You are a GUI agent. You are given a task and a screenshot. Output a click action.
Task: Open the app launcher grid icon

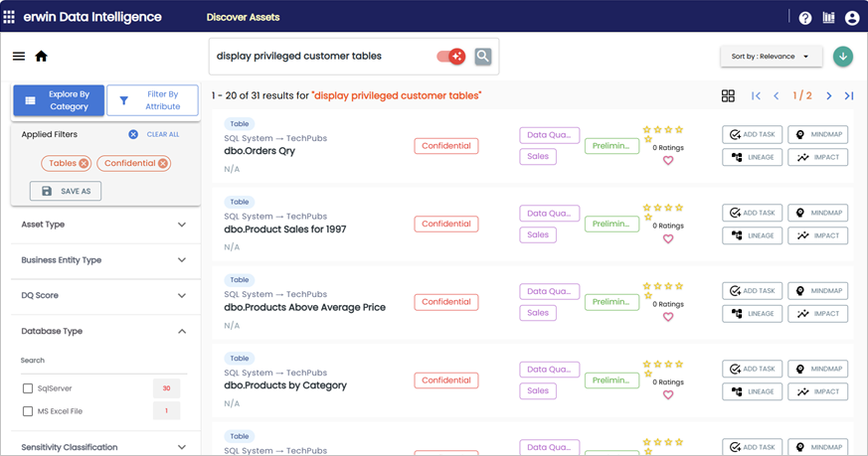tap(10, 17)
